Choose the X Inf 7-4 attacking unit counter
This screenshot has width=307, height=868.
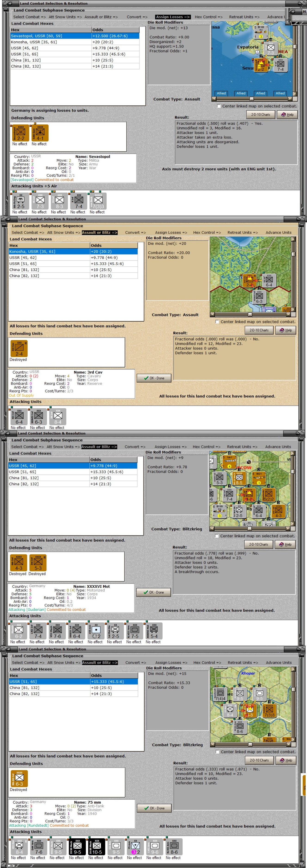[79, 201]
